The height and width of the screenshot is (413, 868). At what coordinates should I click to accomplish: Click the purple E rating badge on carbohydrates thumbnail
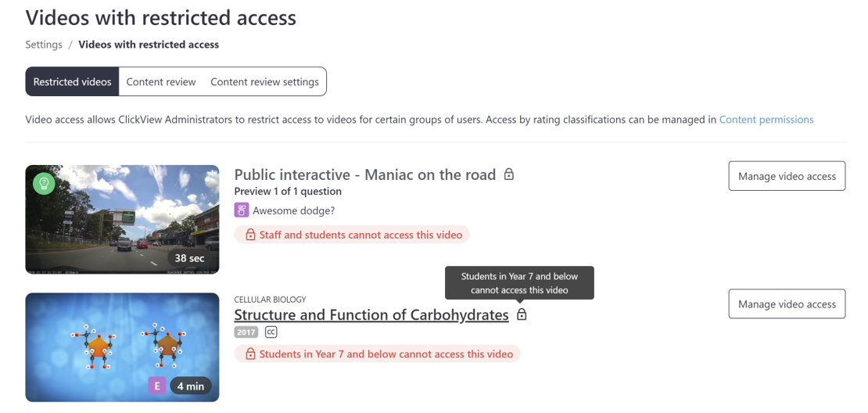(157, 386)
